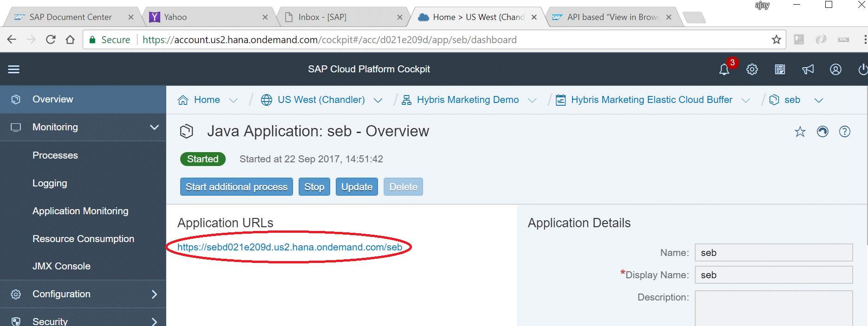Screen dimensions: 868x326
Task: Add page to favorites with star icon
Action: pos(800,132)
